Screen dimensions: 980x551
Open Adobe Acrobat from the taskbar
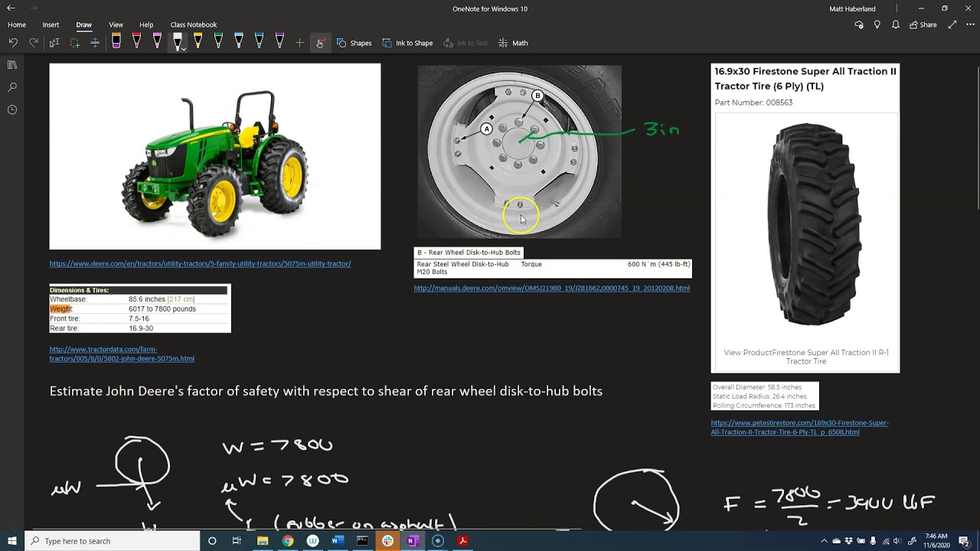pos(462,541)
